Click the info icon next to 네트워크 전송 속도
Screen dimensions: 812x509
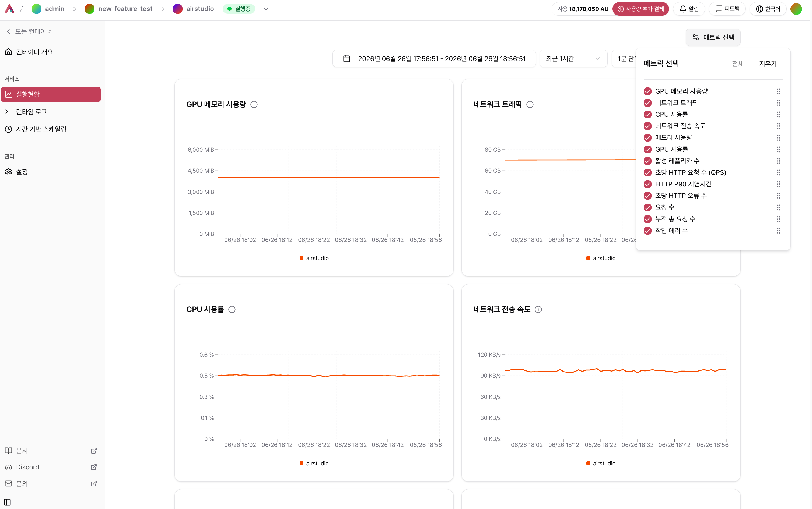[x=538, y=309]
